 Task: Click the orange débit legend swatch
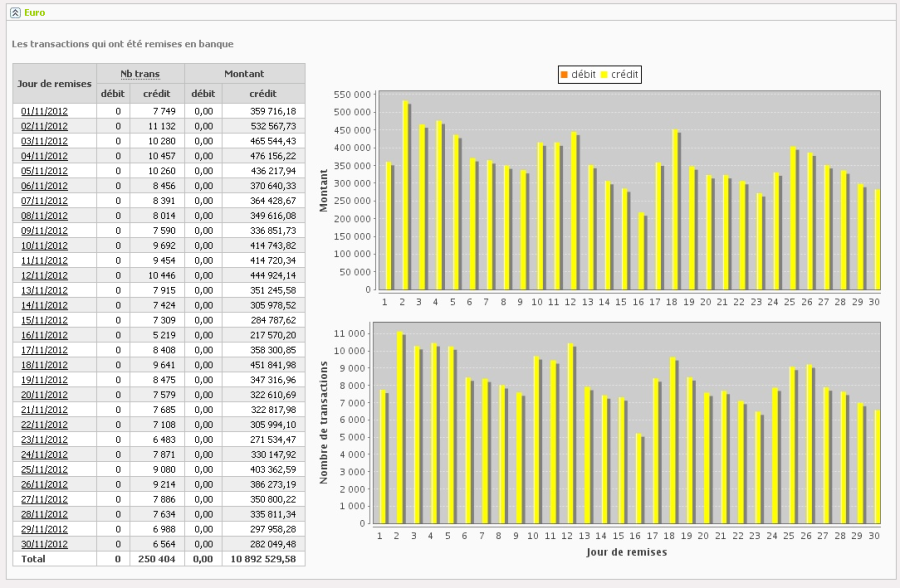coord(564,75)
